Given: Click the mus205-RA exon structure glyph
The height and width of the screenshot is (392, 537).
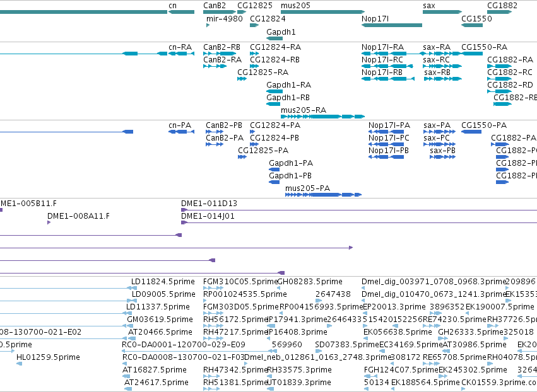Looking at the screenshot, I should coord(322,117).
